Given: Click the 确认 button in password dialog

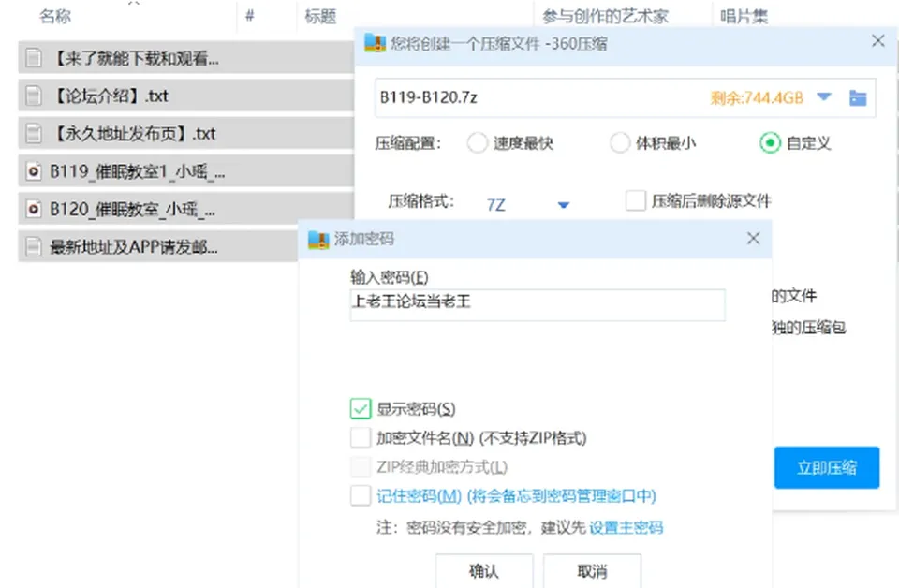Looking at the screenshot, I should [x=484, y=571].
